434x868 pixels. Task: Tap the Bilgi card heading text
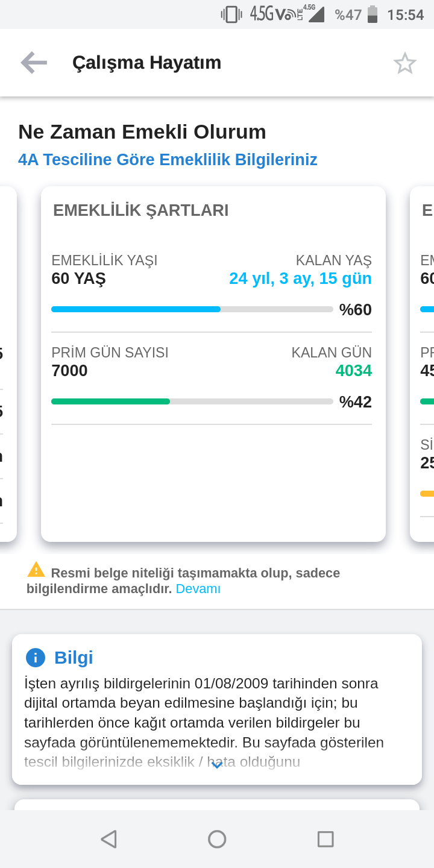point(74,658)
